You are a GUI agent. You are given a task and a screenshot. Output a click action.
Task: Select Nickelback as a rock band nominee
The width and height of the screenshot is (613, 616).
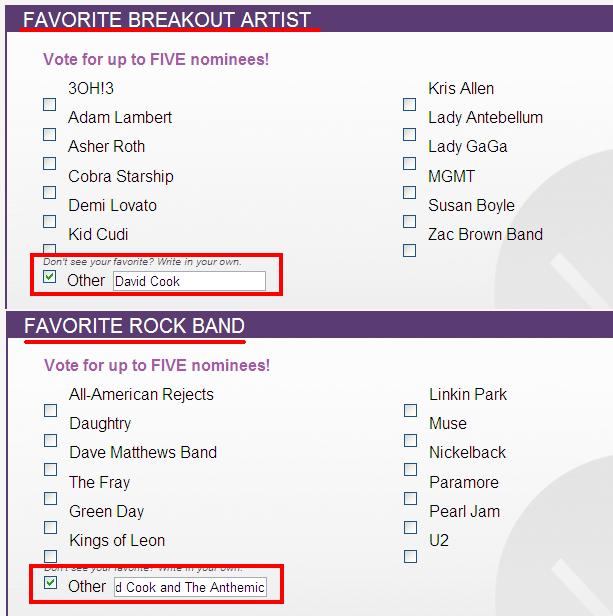coord(410,469)
